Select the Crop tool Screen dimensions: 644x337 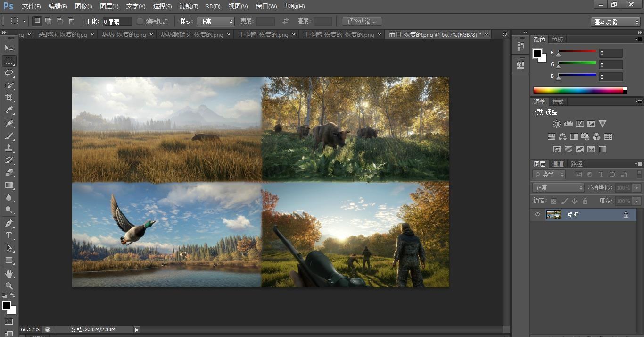(x=9, y=98)
